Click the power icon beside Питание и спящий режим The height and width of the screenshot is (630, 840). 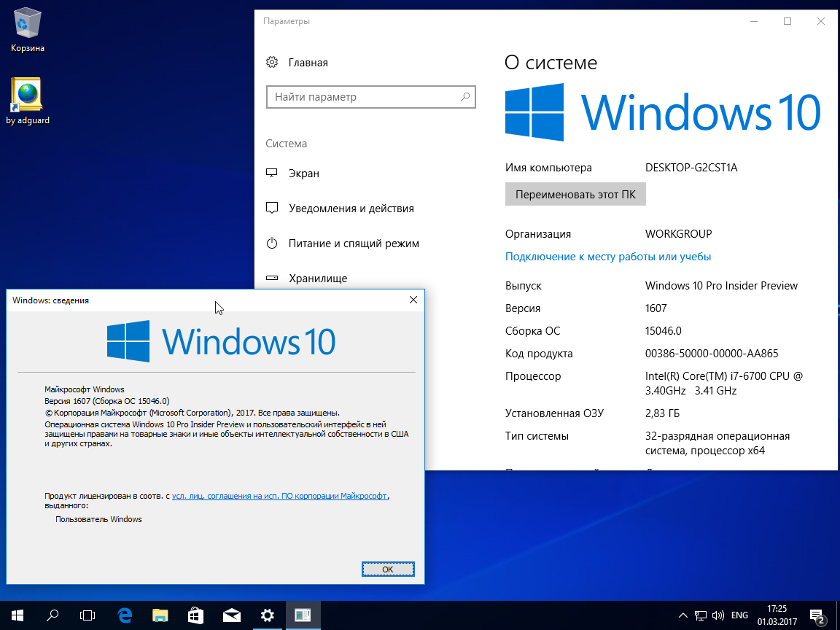(x=272, y=244)
